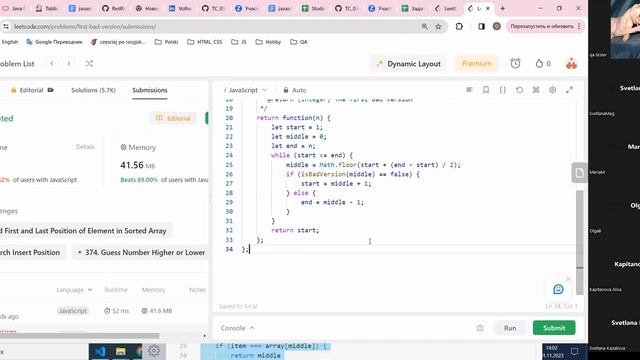This screenshot has width=640, height=360.
Task: Open the JavaScript language dropdown
Action: click(245, 90)
